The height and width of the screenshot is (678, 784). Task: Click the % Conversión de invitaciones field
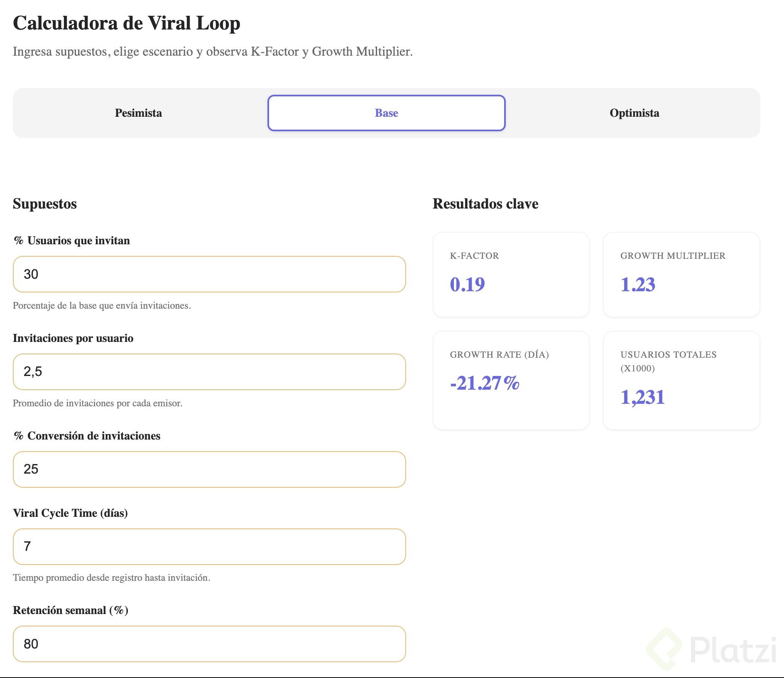tap(209, 469)
